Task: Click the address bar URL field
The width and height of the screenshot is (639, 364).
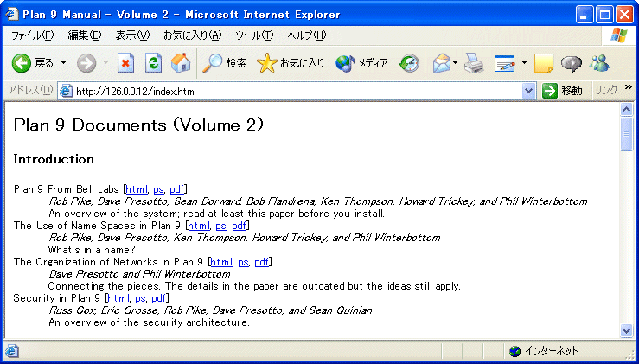Action: point(297,92)
